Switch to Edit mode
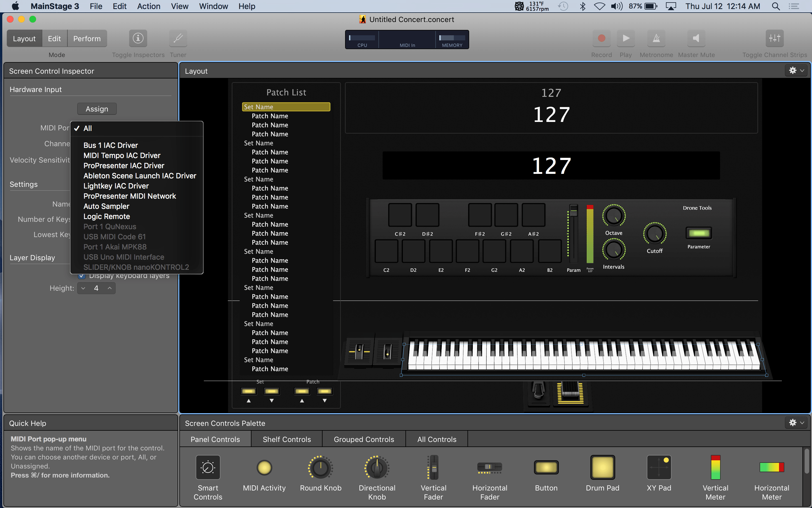Viewport: 812px width, 508px height. (54, 39)
